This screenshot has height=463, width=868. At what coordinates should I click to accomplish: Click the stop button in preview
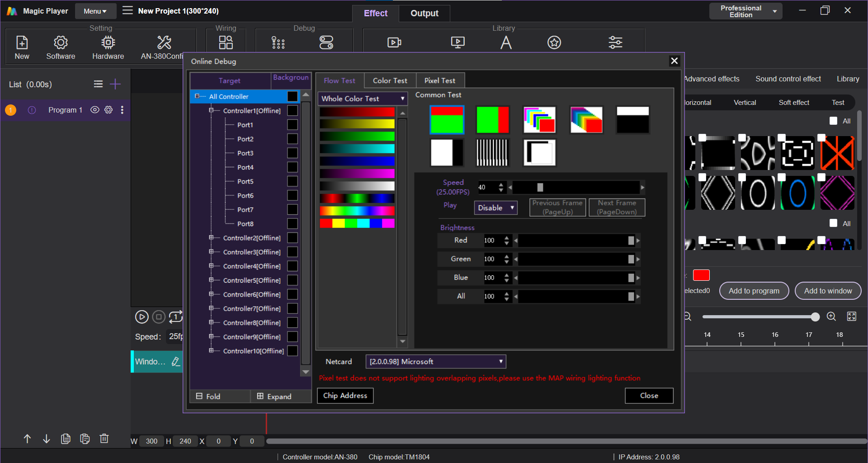(x=159, y=317)
